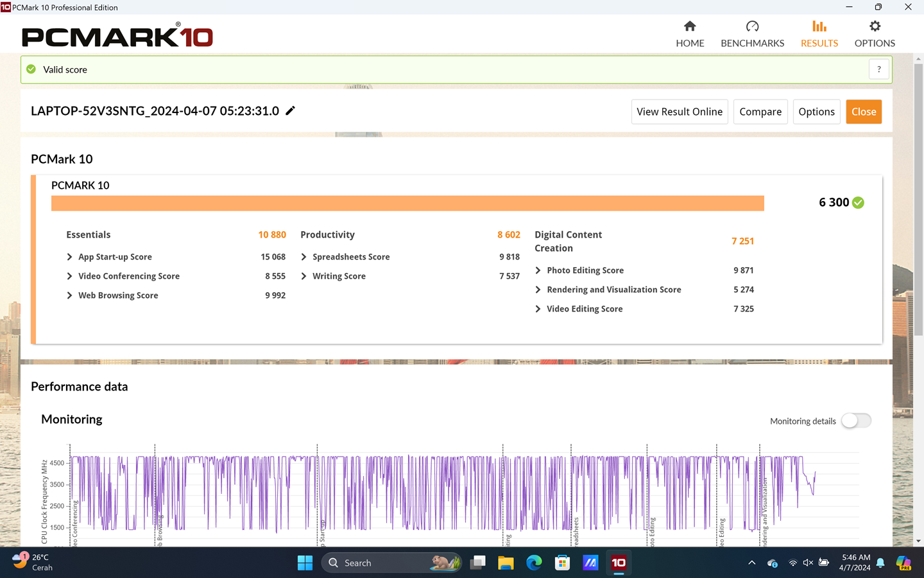Click the Video Editing Score value 7 325
Viewport: 924px width, 578px height.
(744, 309)
